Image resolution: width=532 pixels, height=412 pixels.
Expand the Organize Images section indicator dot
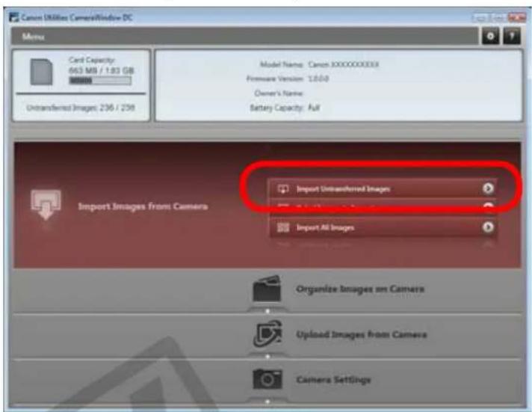pyautogui.click(x=267, y=311)
